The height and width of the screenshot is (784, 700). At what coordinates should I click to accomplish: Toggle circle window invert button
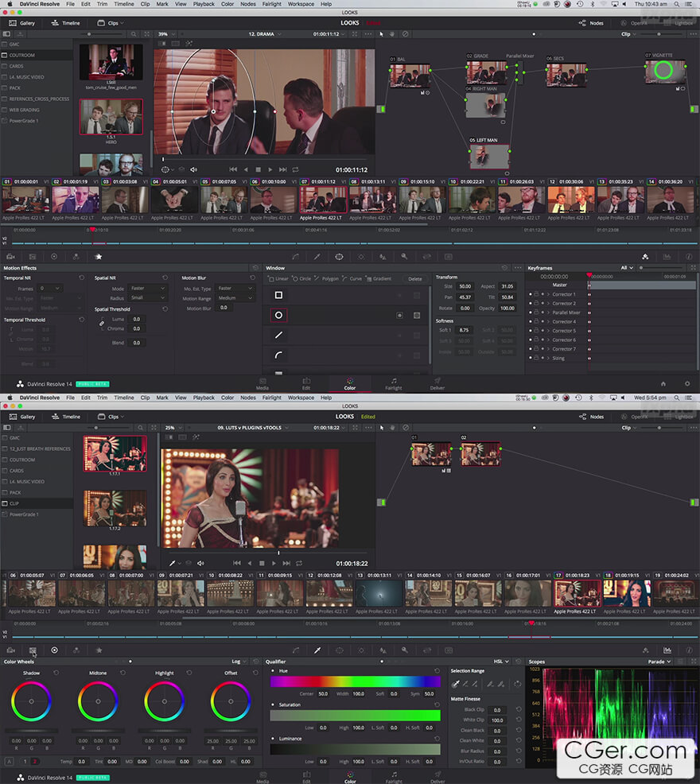click(x=400, y=315)
